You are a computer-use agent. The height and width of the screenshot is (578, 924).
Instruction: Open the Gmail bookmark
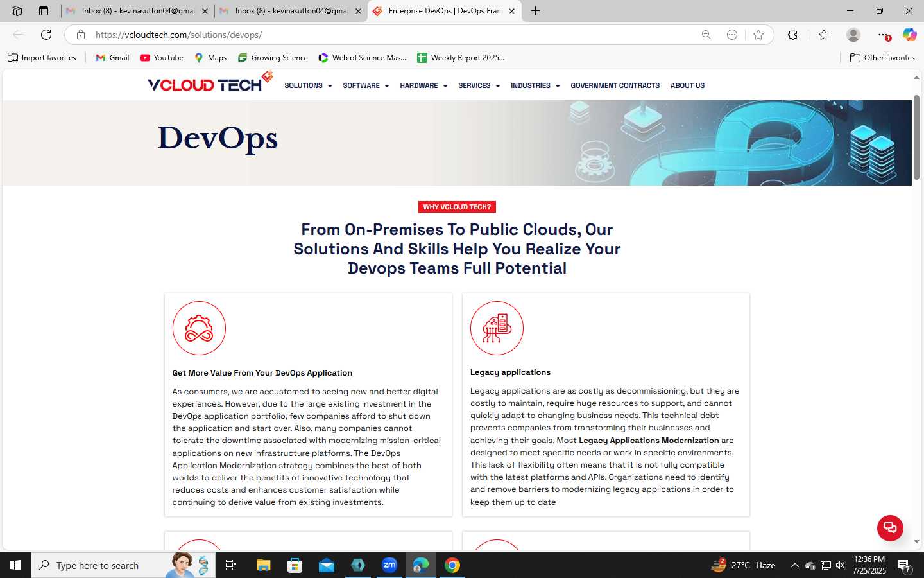[x=112, y=58]
